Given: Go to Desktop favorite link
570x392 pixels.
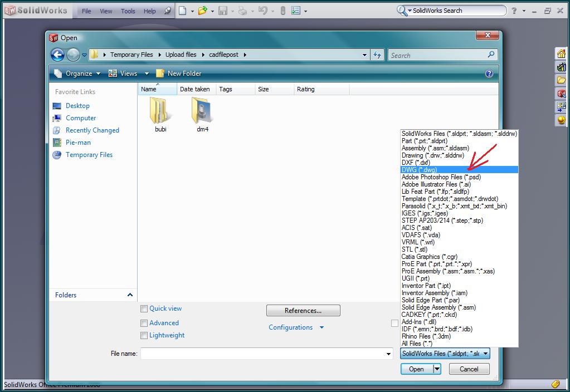Looking at the screenshot, I should 77,106.
